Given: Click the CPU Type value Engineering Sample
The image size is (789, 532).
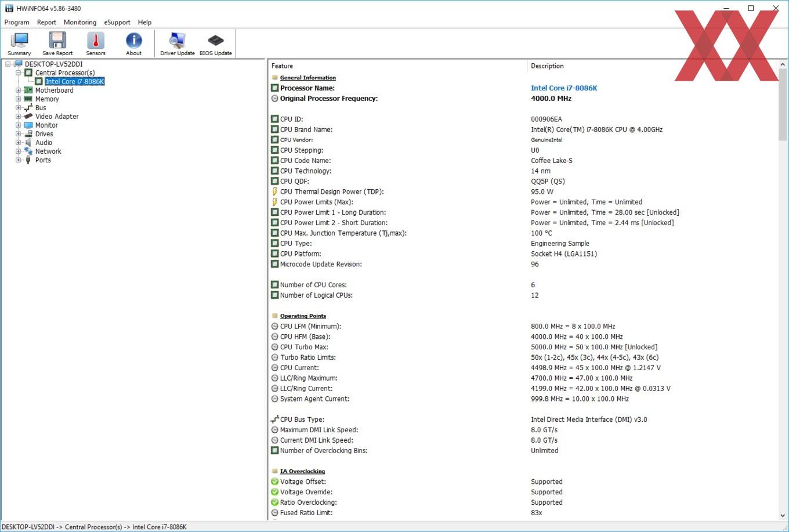Looking at the screenshot, I should click(x=560, y=244).
